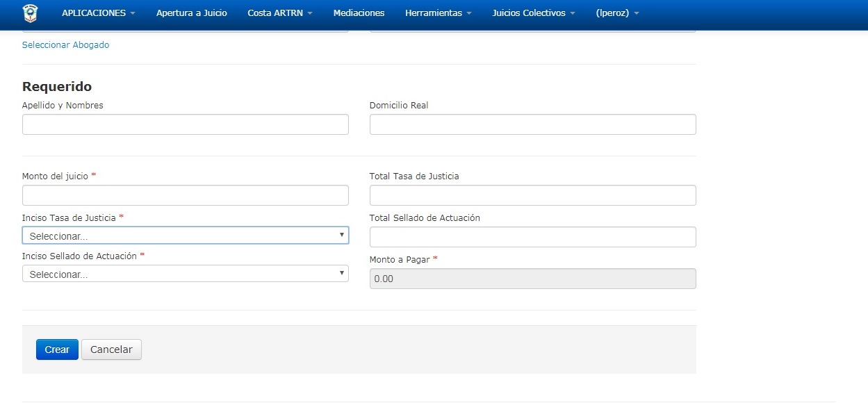868x403 pixels.
Task: Click the Domicilio Real input field
Action: (532, 124)
